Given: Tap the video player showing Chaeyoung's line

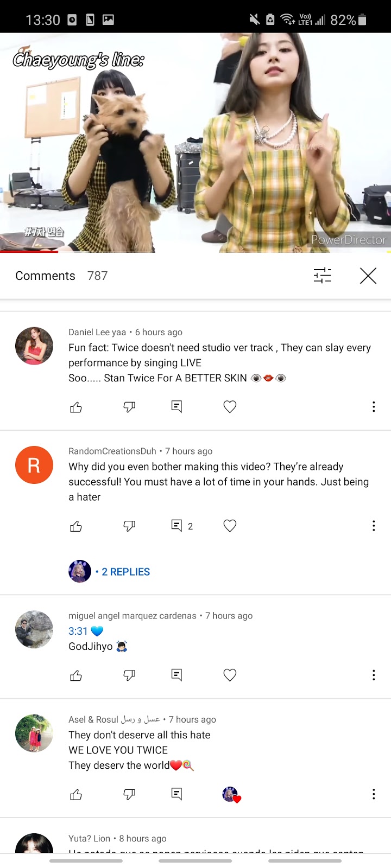Looking at the screenshot, I should coord(195,142).
